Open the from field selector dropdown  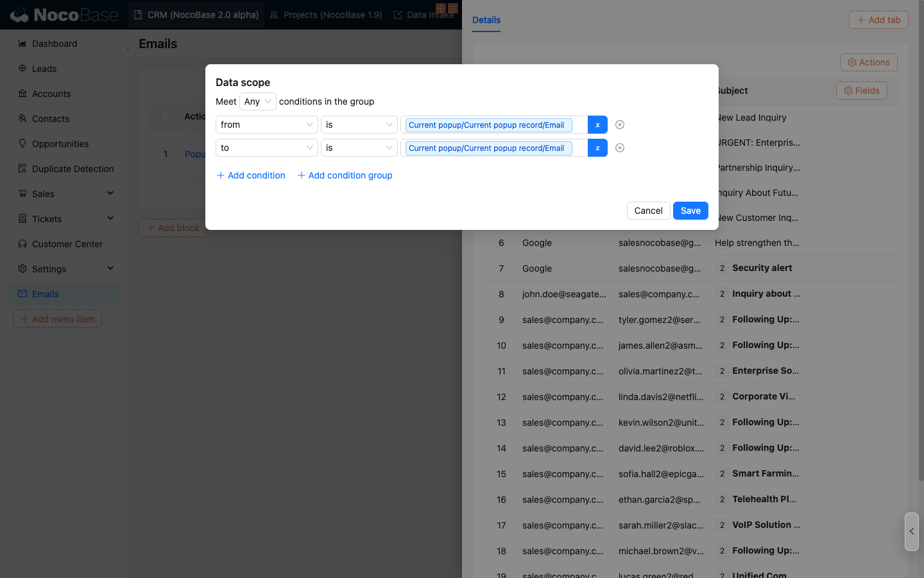(x=266, y=125)
